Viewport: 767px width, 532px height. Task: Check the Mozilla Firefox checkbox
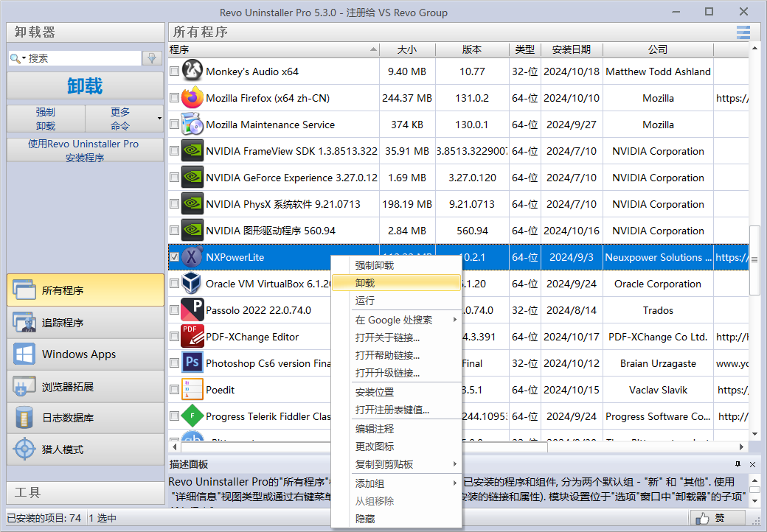(174, 98)
